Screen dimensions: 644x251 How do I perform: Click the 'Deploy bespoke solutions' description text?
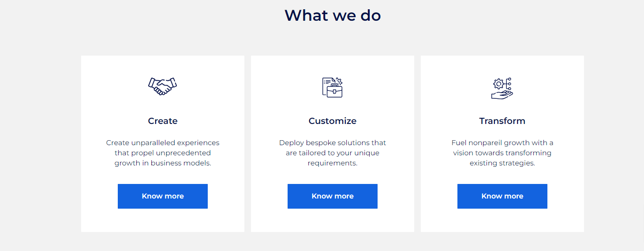[333, 153]
